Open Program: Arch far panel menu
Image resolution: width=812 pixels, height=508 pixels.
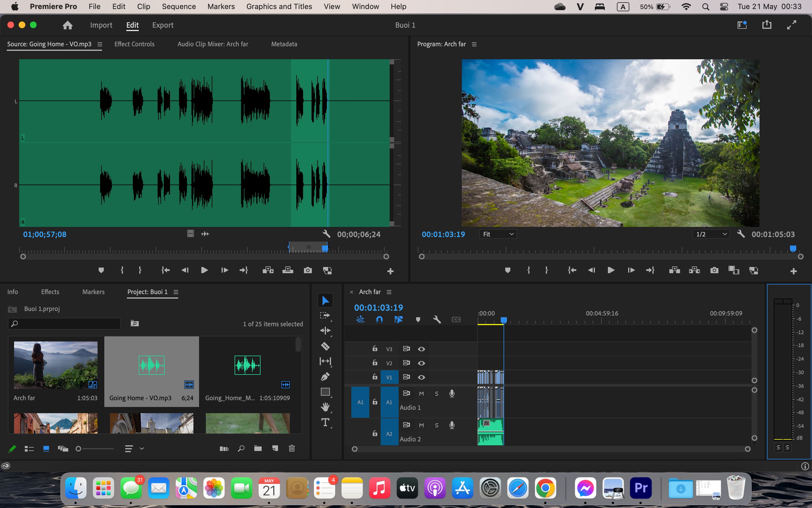coord(474,44)
